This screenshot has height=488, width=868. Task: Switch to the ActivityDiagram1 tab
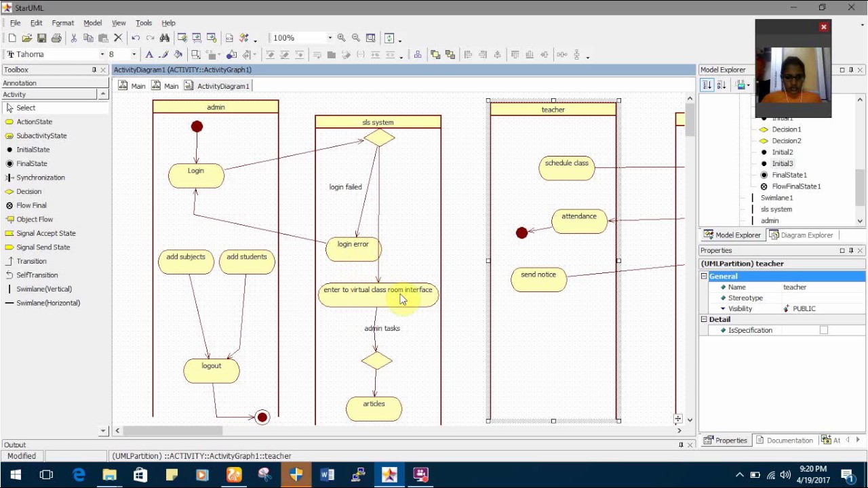click(217, 86)
